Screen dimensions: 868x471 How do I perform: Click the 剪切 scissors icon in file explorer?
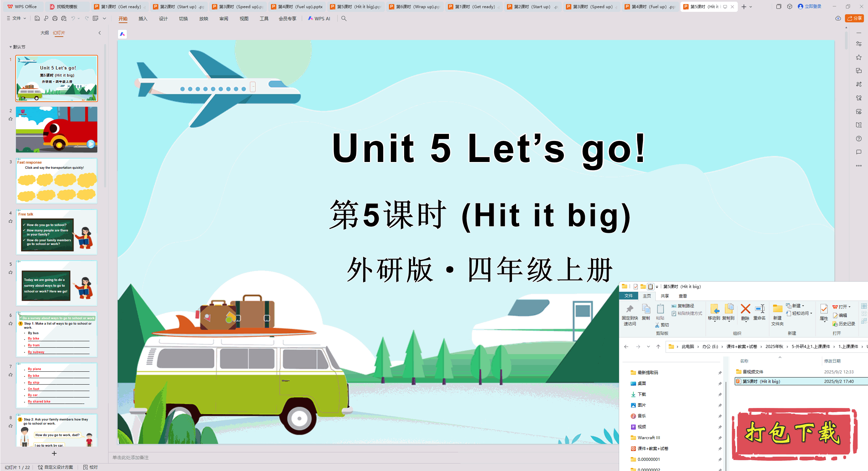point(658,325)
